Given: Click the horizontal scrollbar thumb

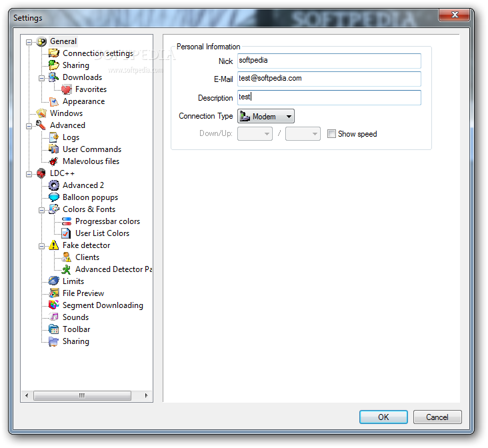Looking at the screenshot, I should pos(82,395).
